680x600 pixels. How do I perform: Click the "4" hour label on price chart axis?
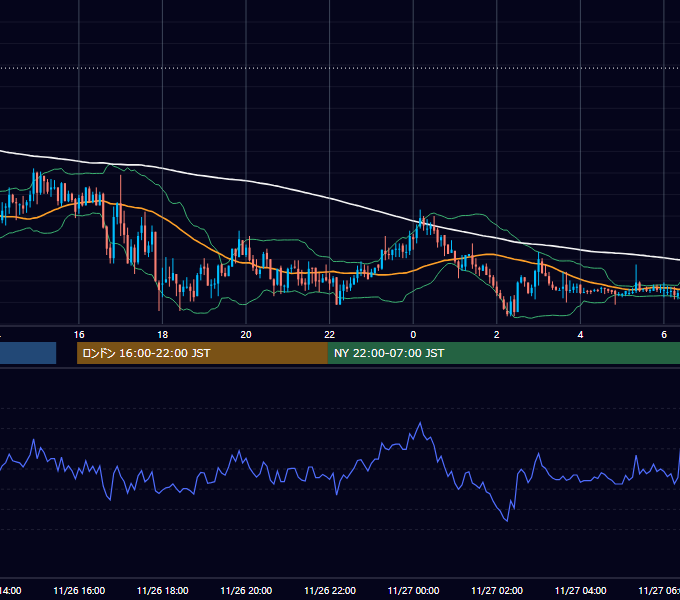(580, 335)
